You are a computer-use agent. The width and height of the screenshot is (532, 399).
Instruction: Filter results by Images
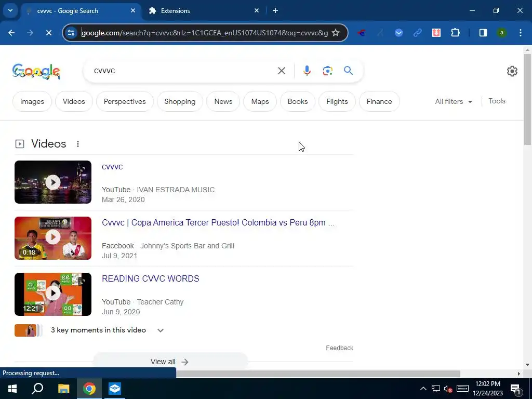click(x=32, y=101)
